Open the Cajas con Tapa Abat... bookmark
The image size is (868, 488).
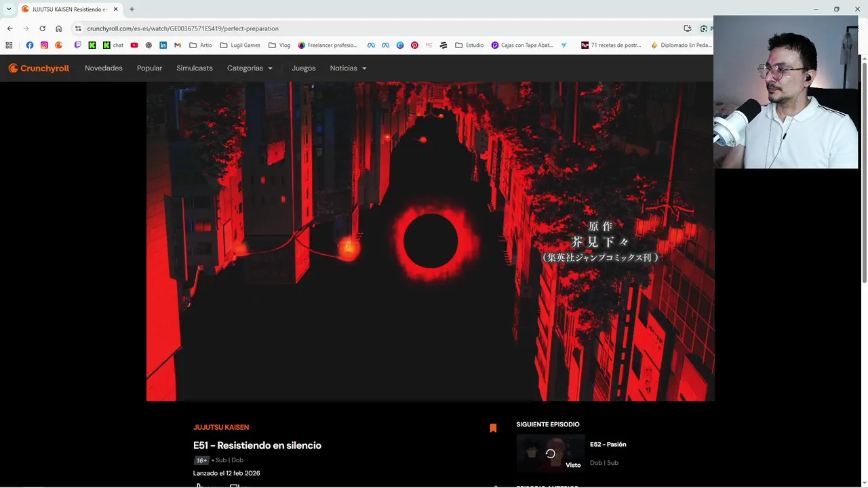[522, 45]
